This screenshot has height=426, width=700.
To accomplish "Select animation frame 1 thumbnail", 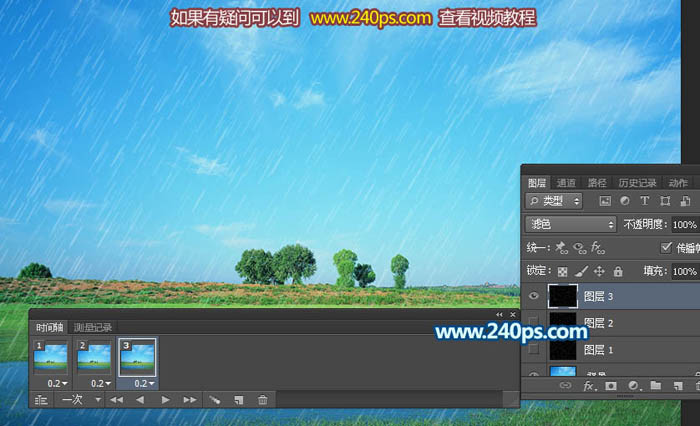I will (50, 358).
